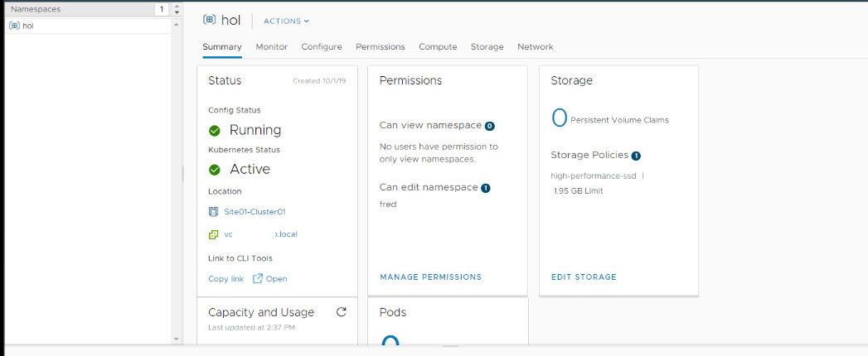Open the Site01-Cluster01 link

tap(255, 212)
